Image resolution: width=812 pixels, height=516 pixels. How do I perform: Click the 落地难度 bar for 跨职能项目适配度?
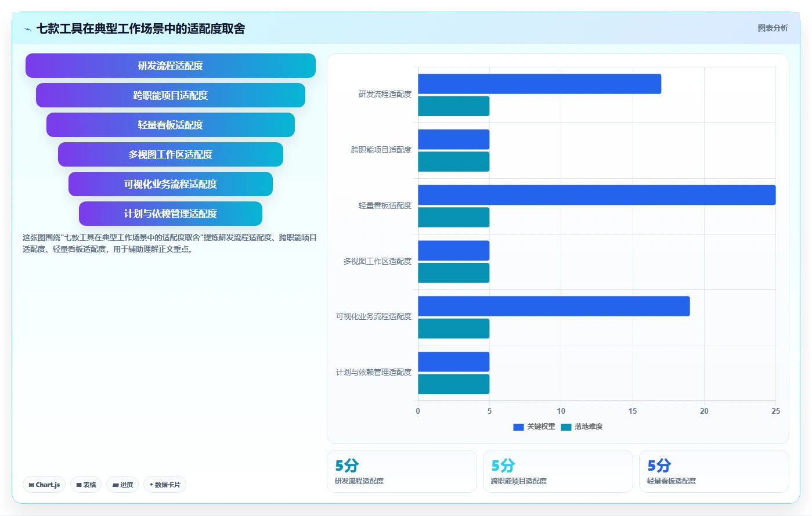tap(454, 162)
